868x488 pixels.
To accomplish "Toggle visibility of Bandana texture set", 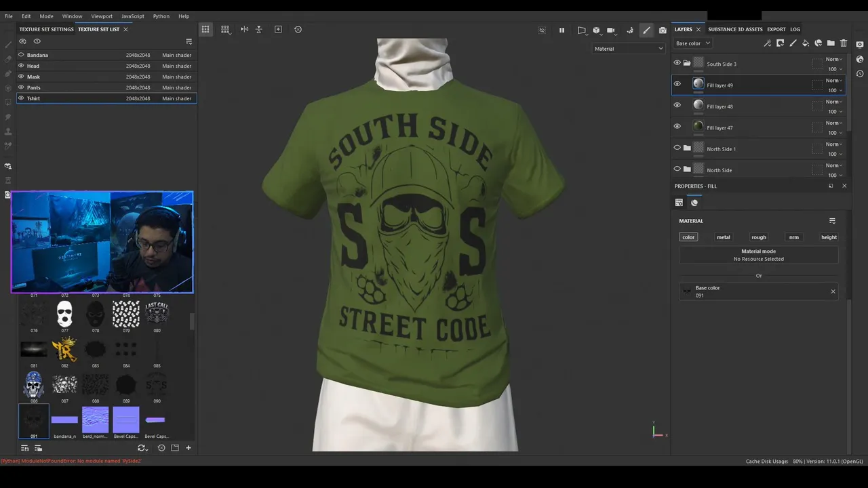I will pyautogui.click(x=21, y=55).
